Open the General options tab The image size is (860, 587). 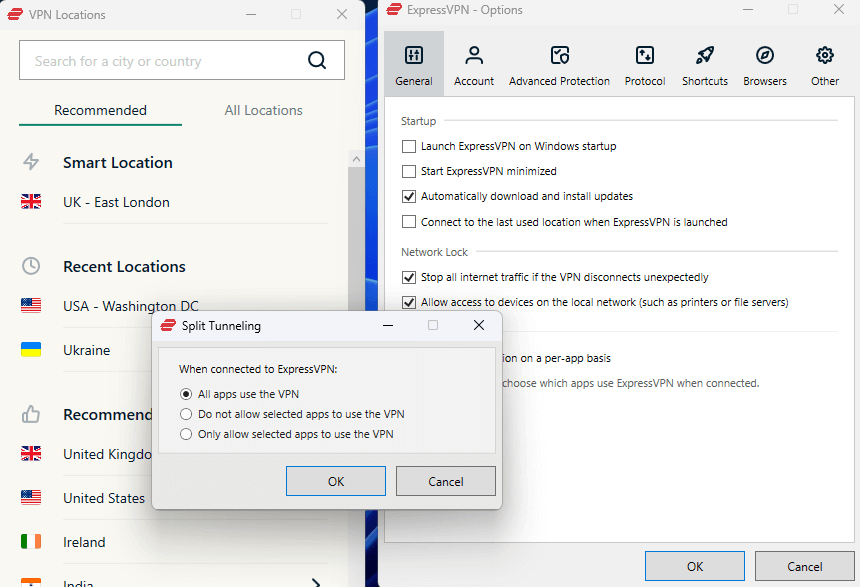pos(414,65)
